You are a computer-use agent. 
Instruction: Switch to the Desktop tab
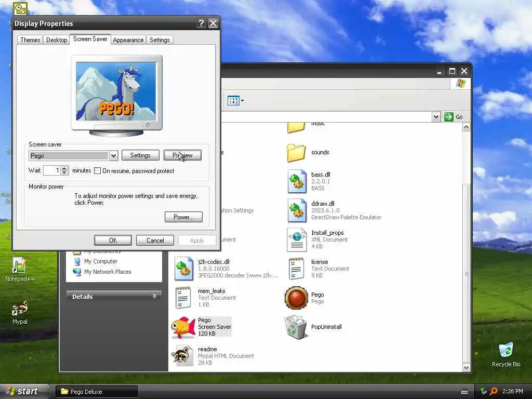[56, 40]
